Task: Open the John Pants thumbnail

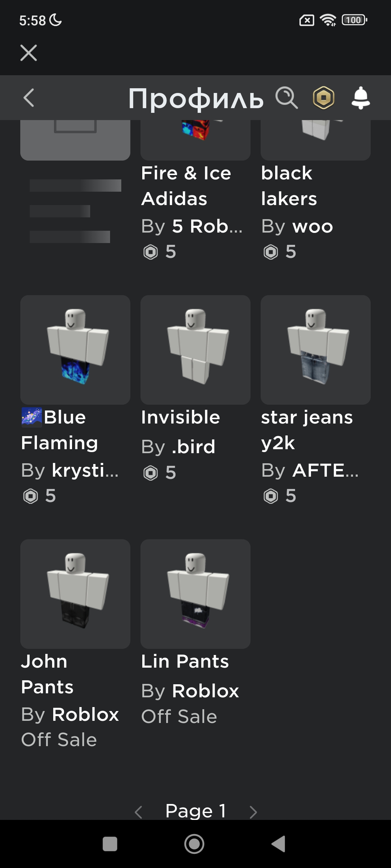Action: click(x=75, y=594)
